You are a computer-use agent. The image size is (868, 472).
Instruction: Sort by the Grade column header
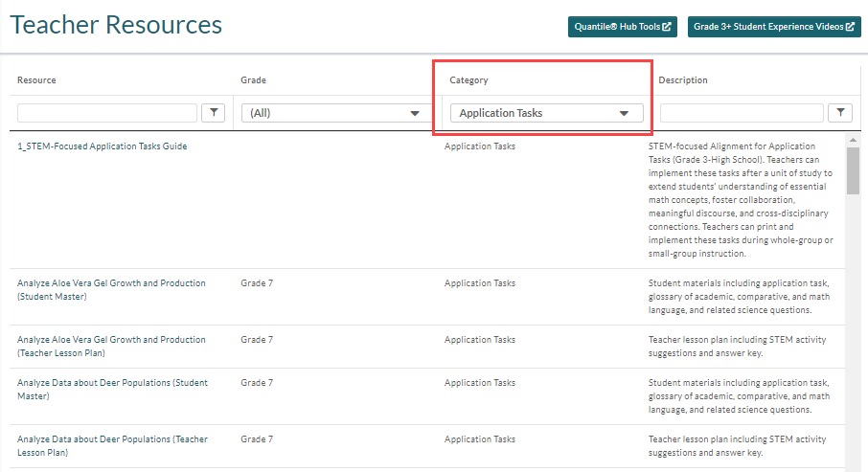point(253,80)
